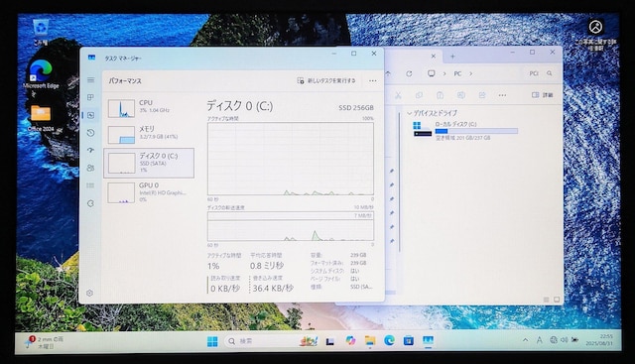Select ディスク 0 (C:) performance entry
The height and width of the screenshot is (364, 635).
[149, 163]
